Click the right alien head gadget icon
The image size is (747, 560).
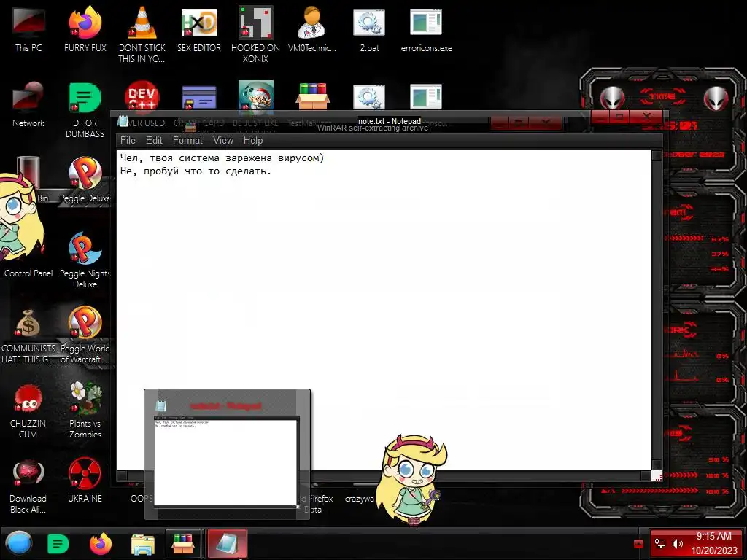(x=716, y=98)
